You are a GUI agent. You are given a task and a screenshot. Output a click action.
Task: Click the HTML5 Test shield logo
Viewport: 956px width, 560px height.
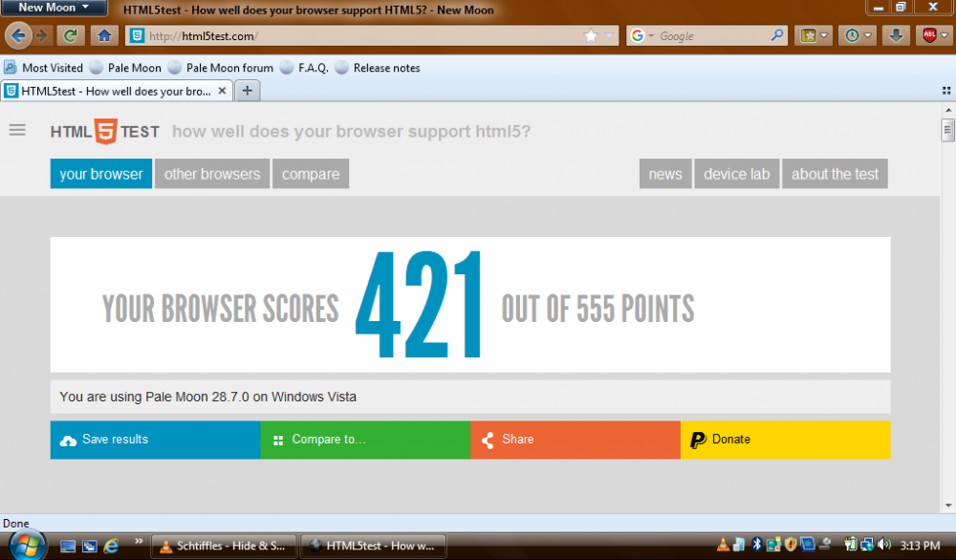tap(103, 131)
